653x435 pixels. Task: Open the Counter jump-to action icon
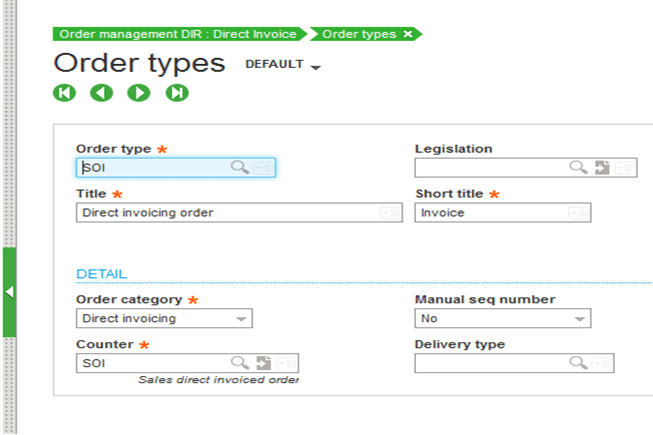coord(264,363)
